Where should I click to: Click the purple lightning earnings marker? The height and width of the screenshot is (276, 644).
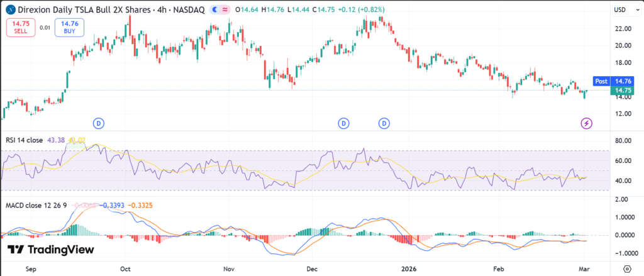(586, 123)
